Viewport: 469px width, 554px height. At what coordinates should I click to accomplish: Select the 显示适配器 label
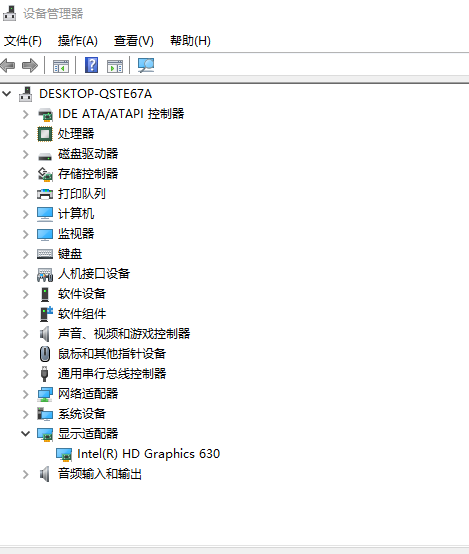pyautogui.click(x=88, y=434)
